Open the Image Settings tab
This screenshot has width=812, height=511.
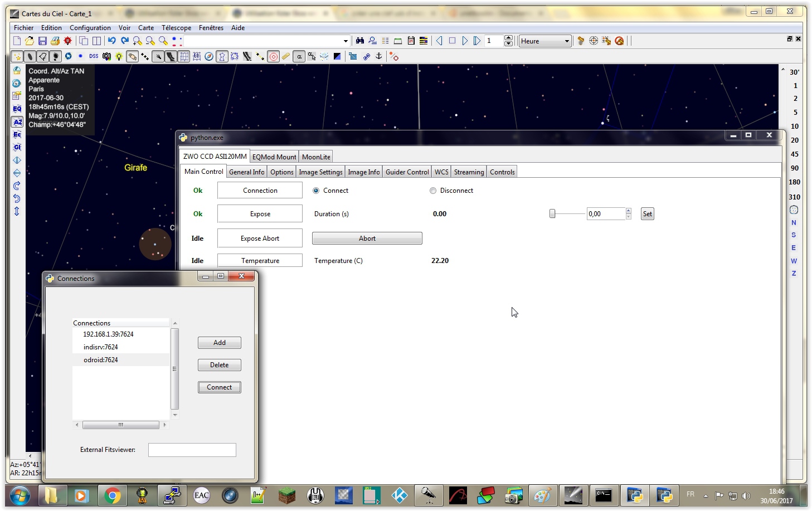pyautogui.click(x=320, y=172)
